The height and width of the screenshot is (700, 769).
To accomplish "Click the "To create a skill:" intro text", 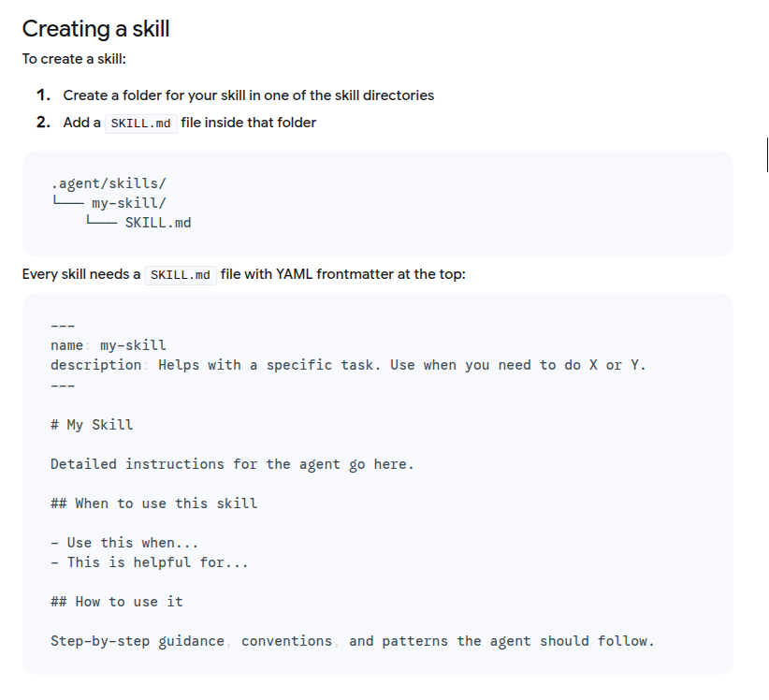I will [74, 59].
